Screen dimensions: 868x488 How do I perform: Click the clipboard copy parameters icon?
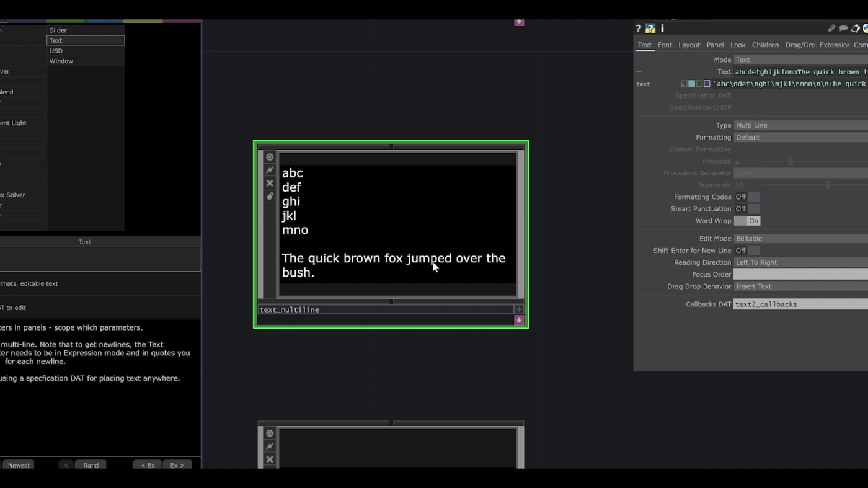click(x=856, y=29)
